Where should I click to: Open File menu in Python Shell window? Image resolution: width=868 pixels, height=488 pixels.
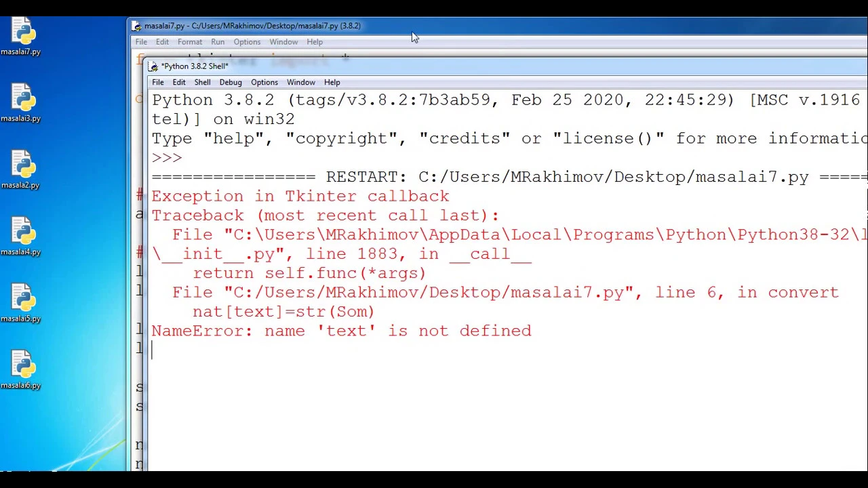pyautogui.click(x=157, y=82)
